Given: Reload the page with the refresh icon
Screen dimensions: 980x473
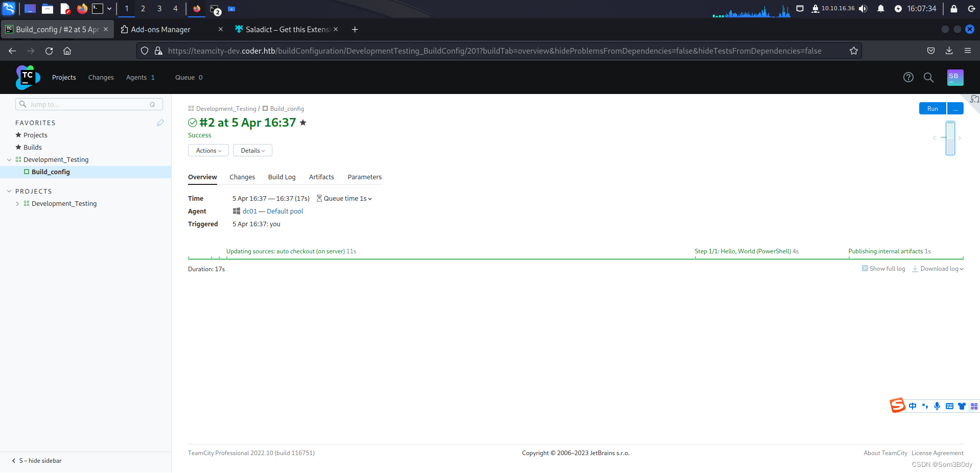Looking at the screenshot, I should 49,51.
